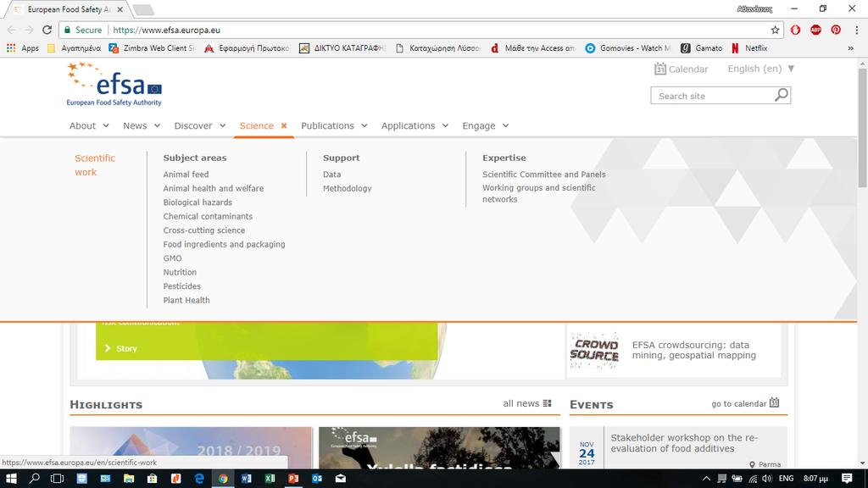868x488 pixels.
Task: Open the Chrome three-dot menu
Action: click(857, 30)
